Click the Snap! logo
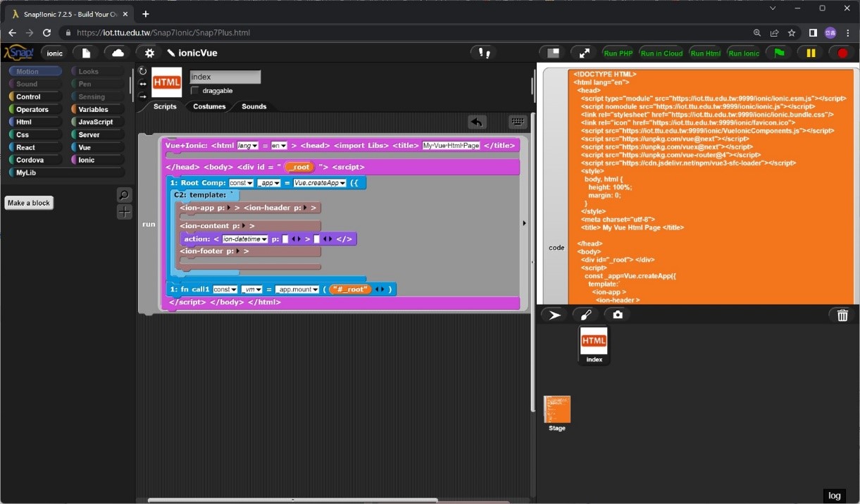Viewport: 860px width, 504px height. (18, 53)
